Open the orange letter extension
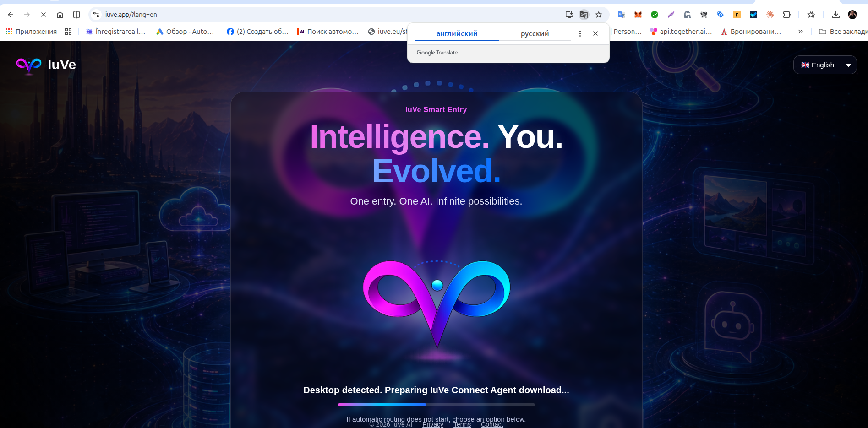 tap(737, 15)
